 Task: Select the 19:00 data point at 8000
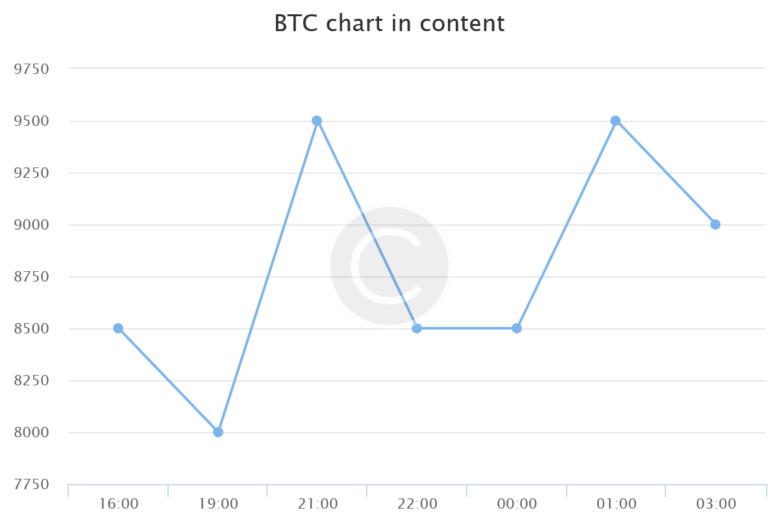click(218, 432)
